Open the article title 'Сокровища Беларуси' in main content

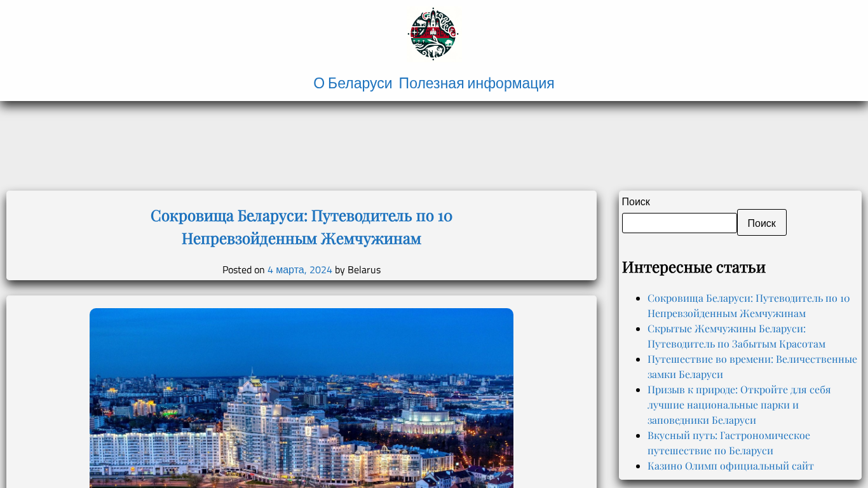click(x=301, y=227)
